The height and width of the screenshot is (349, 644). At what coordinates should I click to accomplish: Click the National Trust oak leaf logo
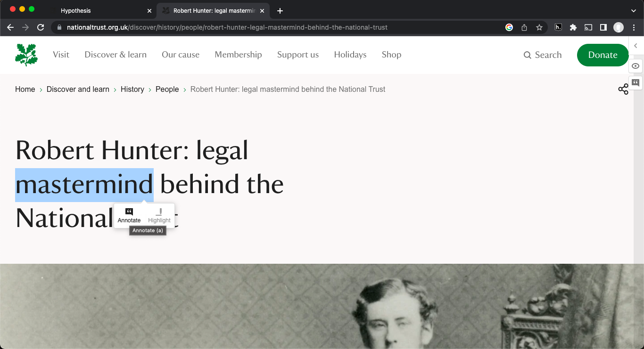tap(26, 54)
